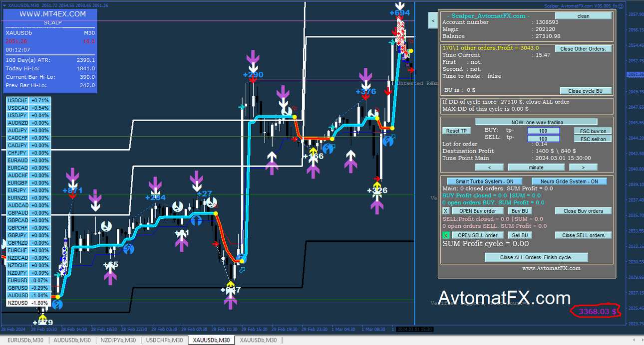Toggle FSC sell:on

click(593, 139)
